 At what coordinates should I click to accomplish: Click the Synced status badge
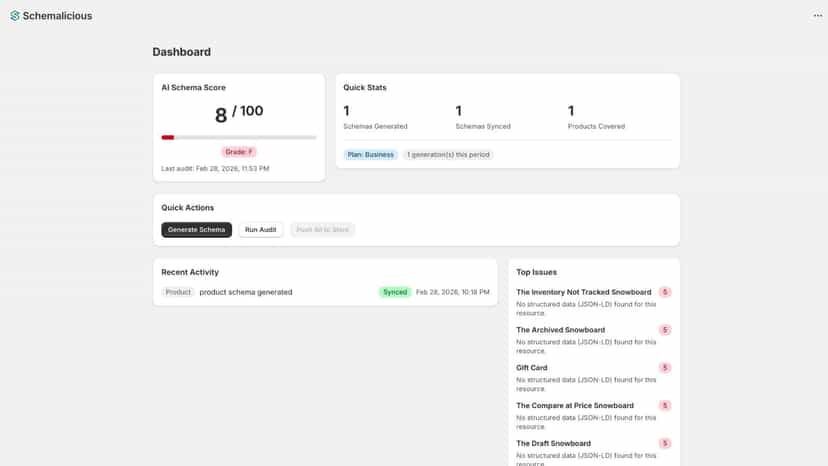click(395, 292)
